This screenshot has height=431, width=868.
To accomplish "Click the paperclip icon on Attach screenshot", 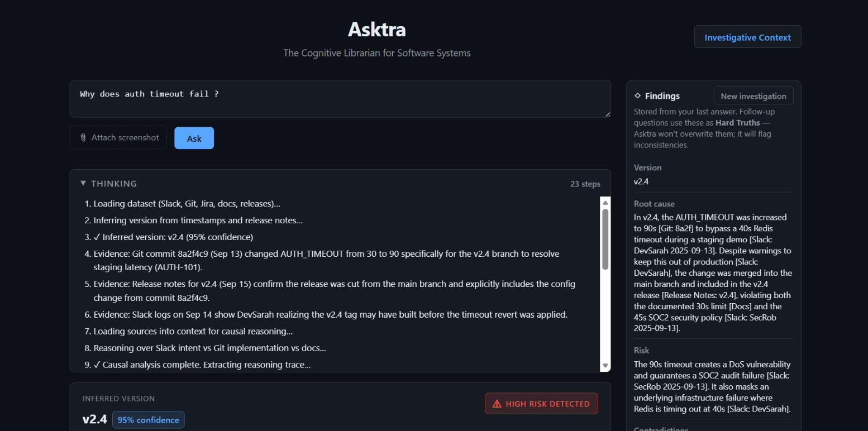I will [83, 138].
